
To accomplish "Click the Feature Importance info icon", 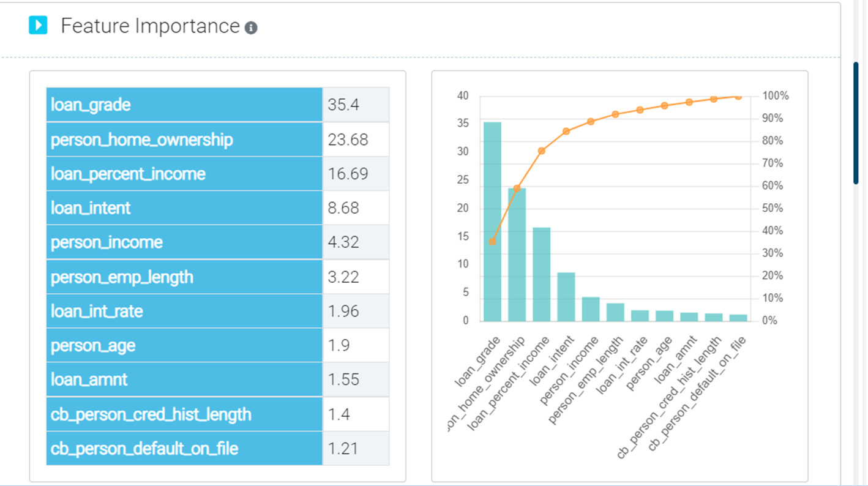I will point(251,28).
